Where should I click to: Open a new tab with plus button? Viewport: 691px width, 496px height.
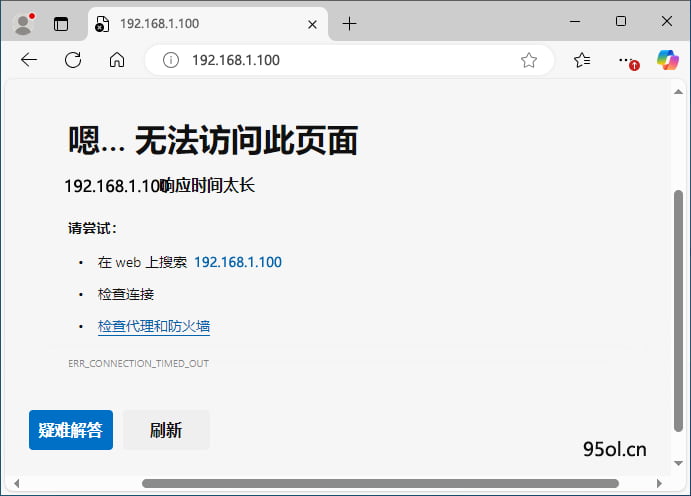[x=349, y=24]
